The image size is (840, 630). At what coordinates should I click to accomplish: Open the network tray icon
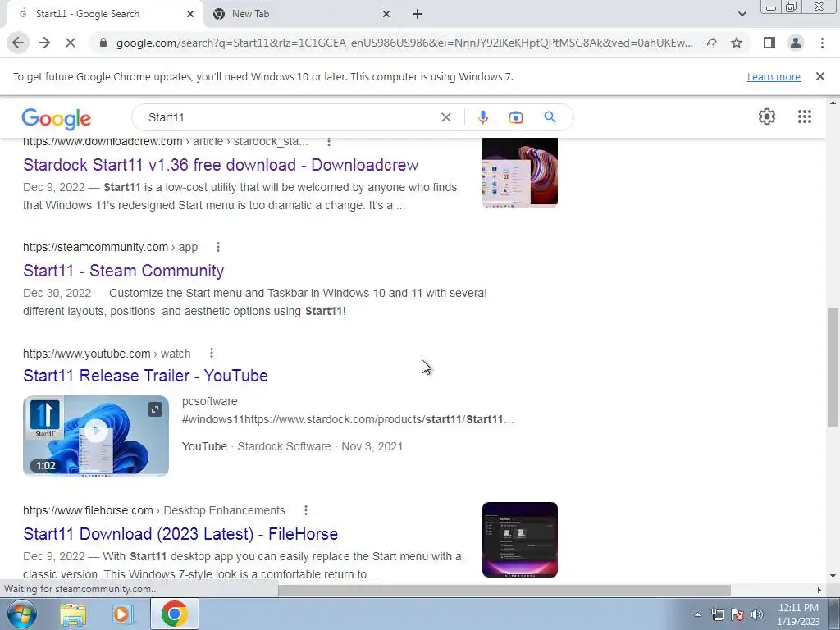click(x=717, y=614)
